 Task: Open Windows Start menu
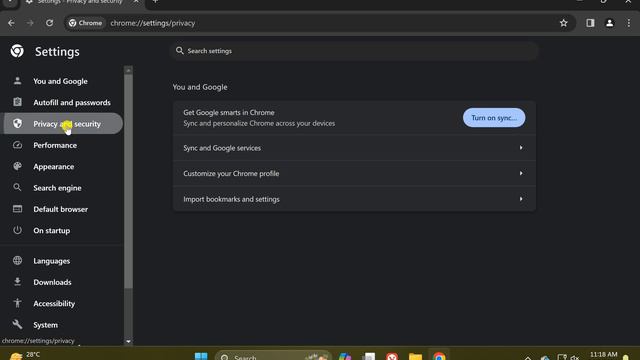pyautogui.click(x=201, y=356)
